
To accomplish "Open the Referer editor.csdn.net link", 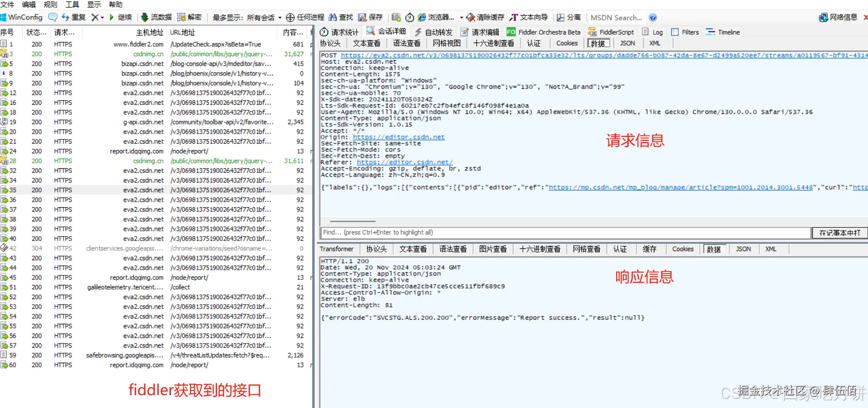I will tap(405, 162).
